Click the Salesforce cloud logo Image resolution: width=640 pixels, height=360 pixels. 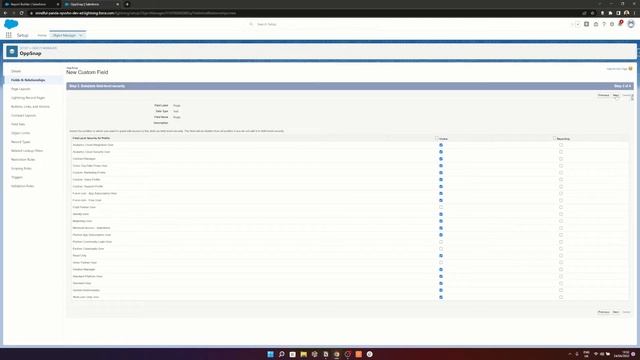[11, 24]
